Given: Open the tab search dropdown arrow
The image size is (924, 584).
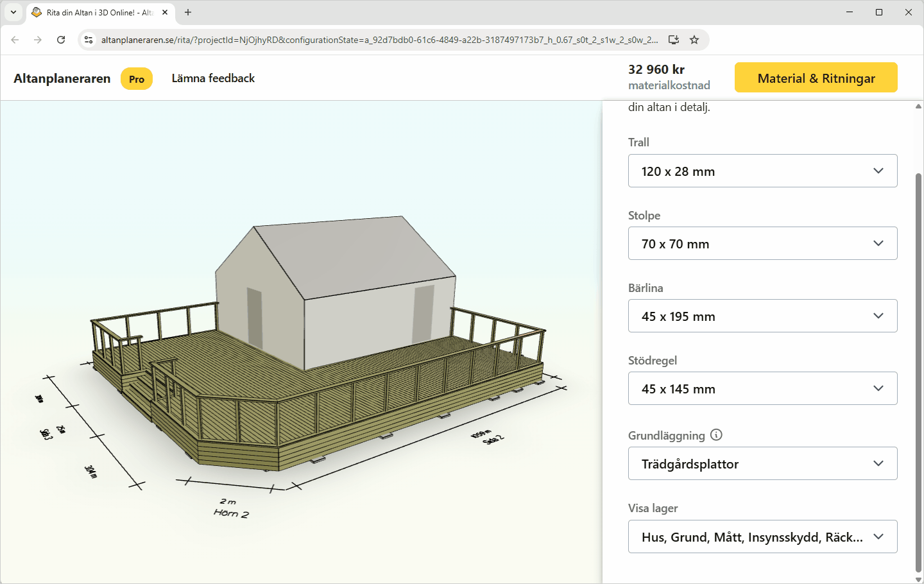Looking at the screenshot, I should (x=13, y=12).
